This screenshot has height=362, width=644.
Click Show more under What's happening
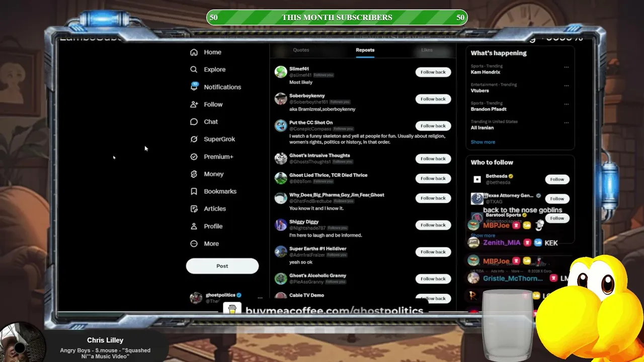[483, 142]
